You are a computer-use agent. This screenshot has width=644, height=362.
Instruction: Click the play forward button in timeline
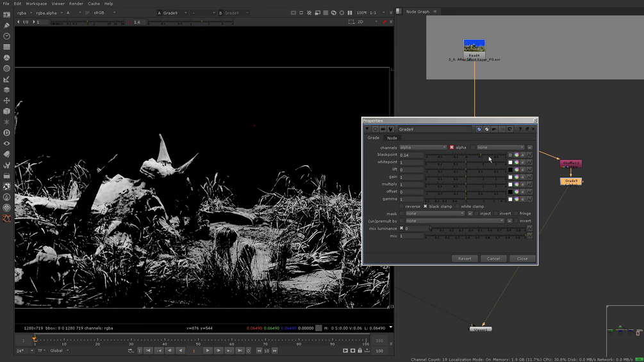coord(208,350)
